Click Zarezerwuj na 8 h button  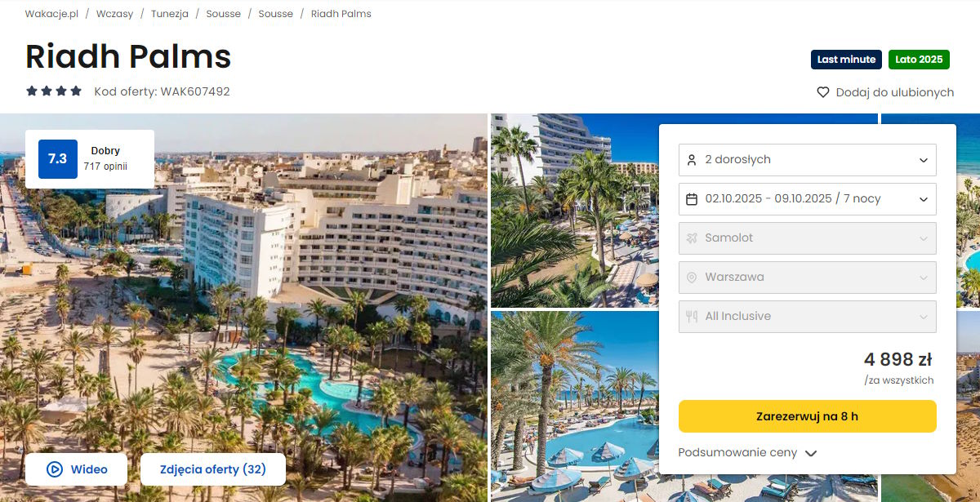pos(808,416)
